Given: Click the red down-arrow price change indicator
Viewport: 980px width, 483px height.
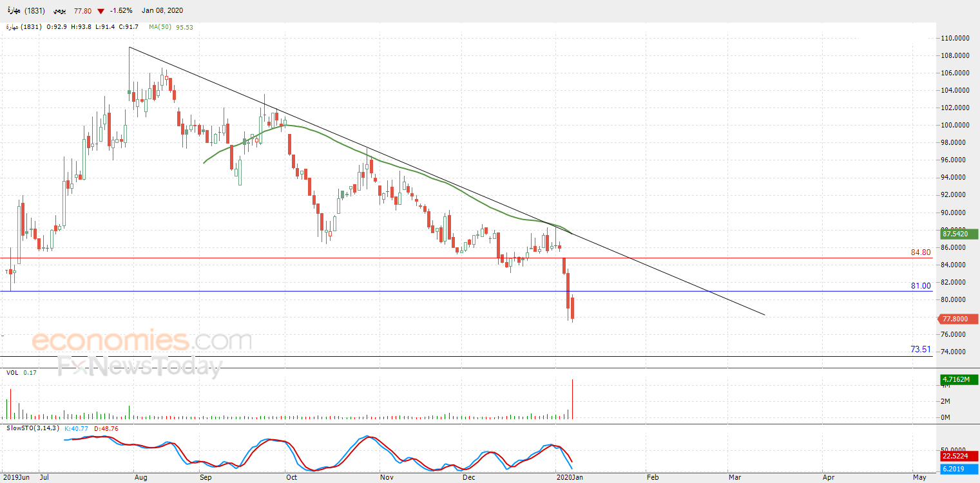Looking at the screenshot, I should (x=101, y=11).
